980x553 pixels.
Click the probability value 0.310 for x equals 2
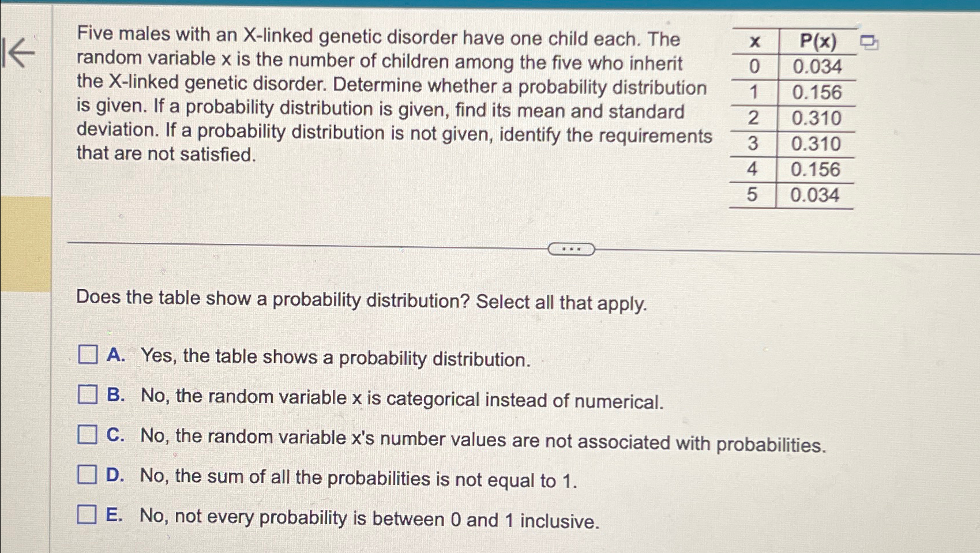point(817,119)
